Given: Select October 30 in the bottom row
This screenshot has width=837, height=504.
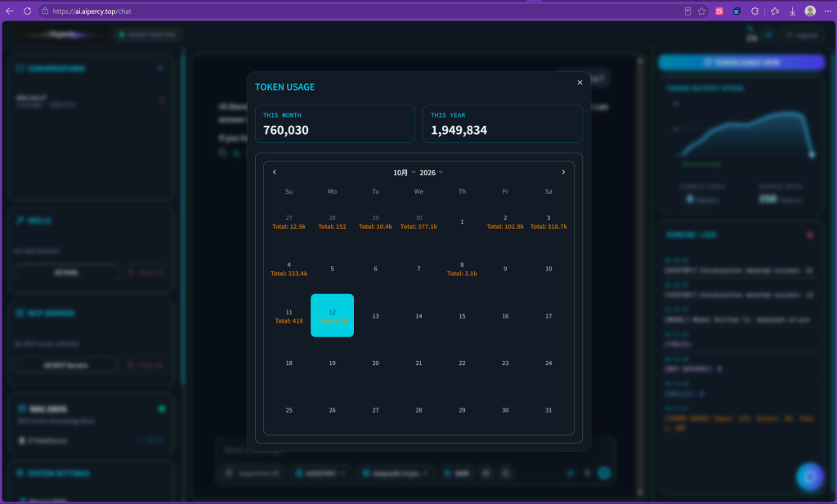Looking at the screenshot, I should pyautogui.click(x=505, y=410).
